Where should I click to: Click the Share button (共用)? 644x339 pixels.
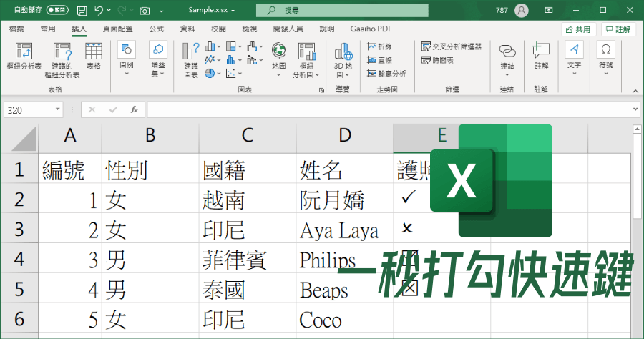coord(578,29)
